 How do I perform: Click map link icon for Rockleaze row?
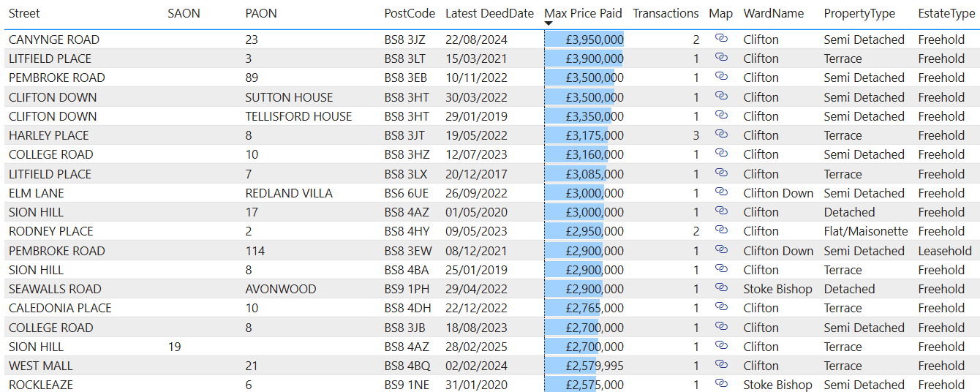[720, 384]
